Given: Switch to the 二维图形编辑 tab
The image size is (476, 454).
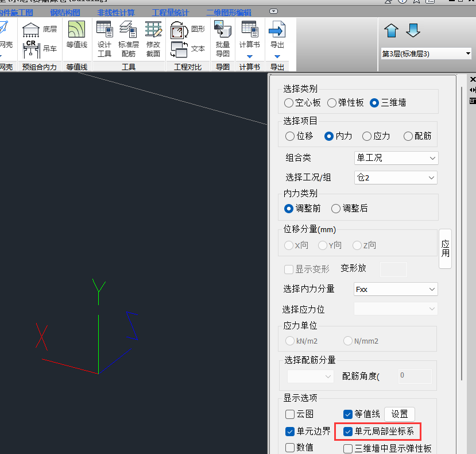Looking at the screenshot, I should pos(229,13).
